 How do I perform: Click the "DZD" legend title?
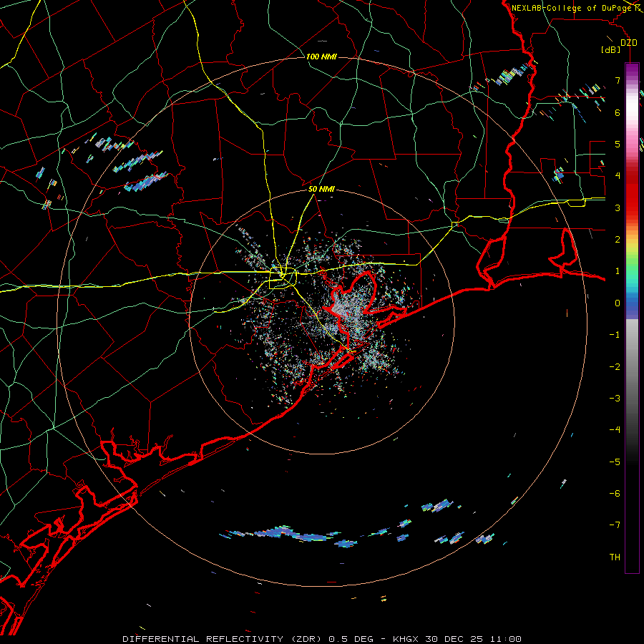[x=629, y=43]
